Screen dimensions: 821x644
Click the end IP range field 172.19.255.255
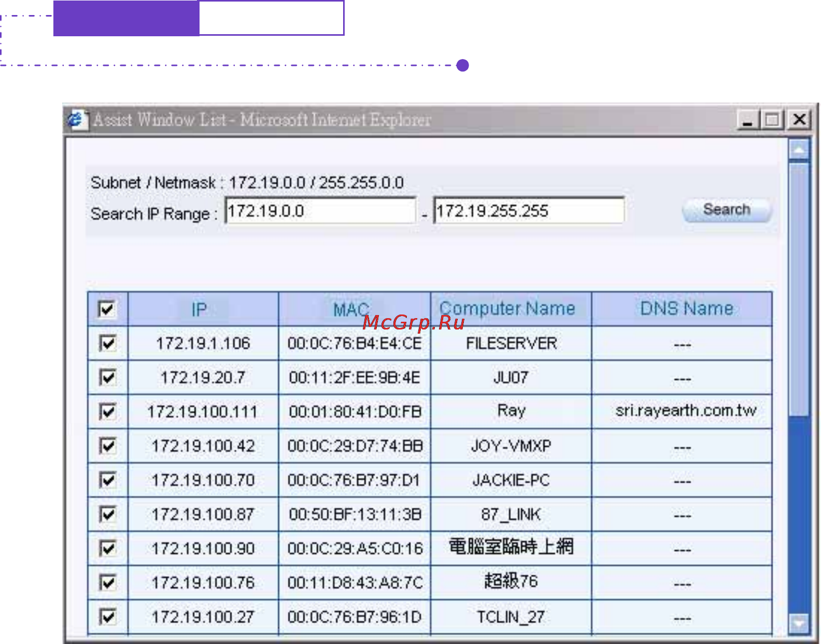529,210
